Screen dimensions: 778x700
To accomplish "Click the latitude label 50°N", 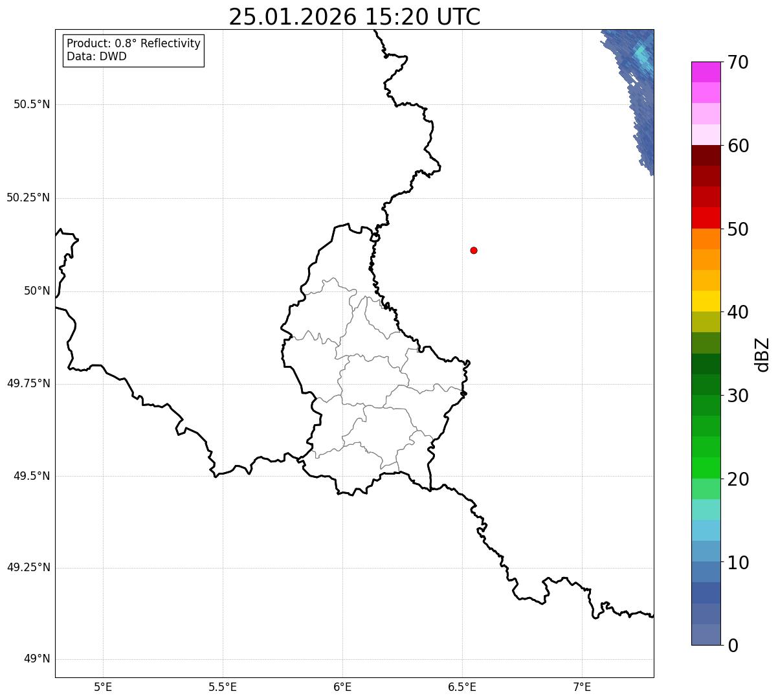I will [x=37, y=291].
